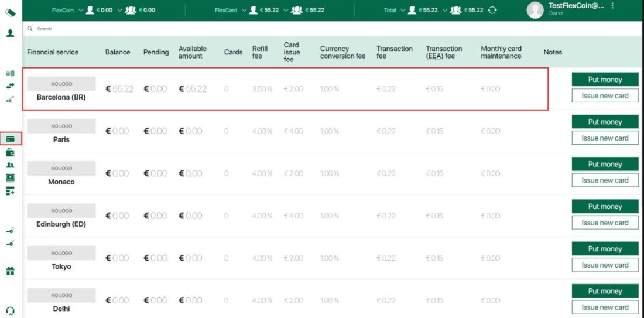Open the cards icon in the sidebar

pos(11,139)
